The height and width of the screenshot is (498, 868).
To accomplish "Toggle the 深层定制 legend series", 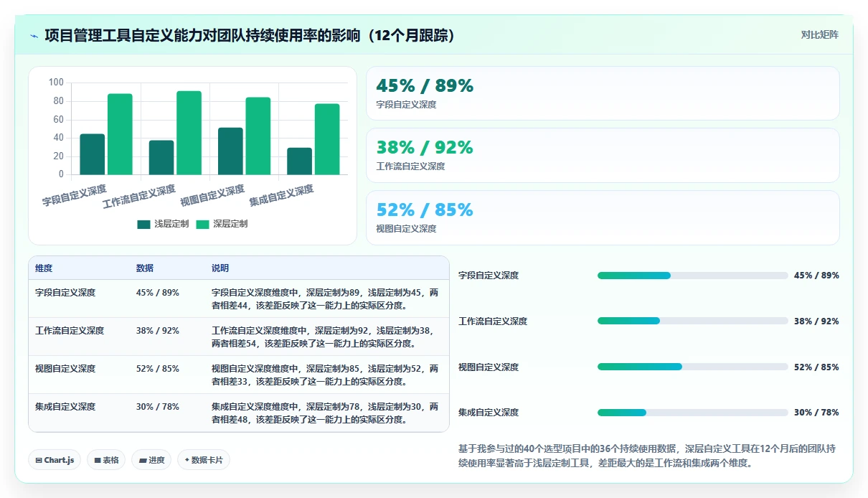I will (x=222, y=224).
